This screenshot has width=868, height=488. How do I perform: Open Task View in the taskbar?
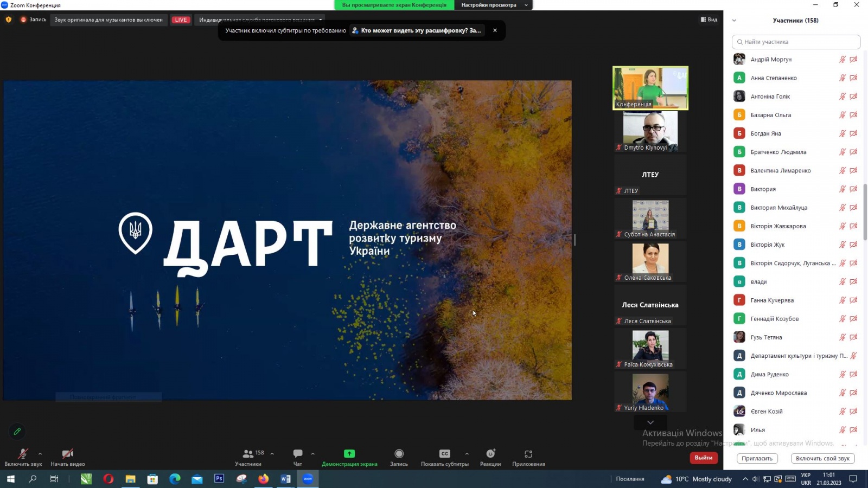pos(54,479)
